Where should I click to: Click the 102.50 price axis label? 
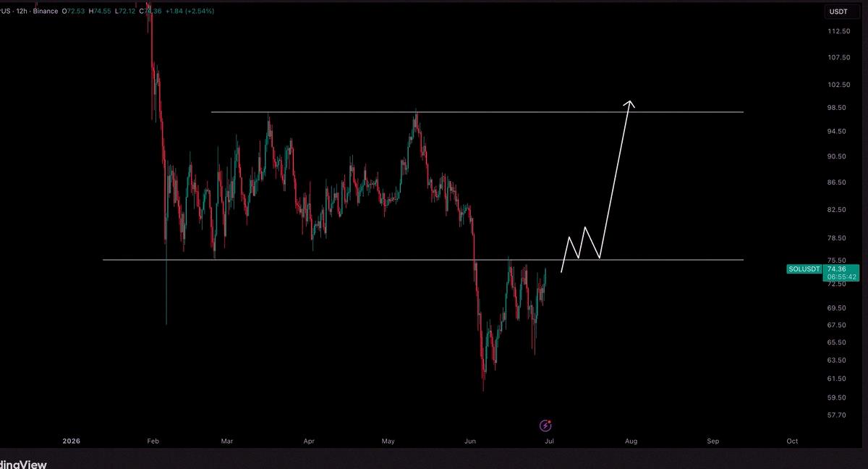coord(838,85)
